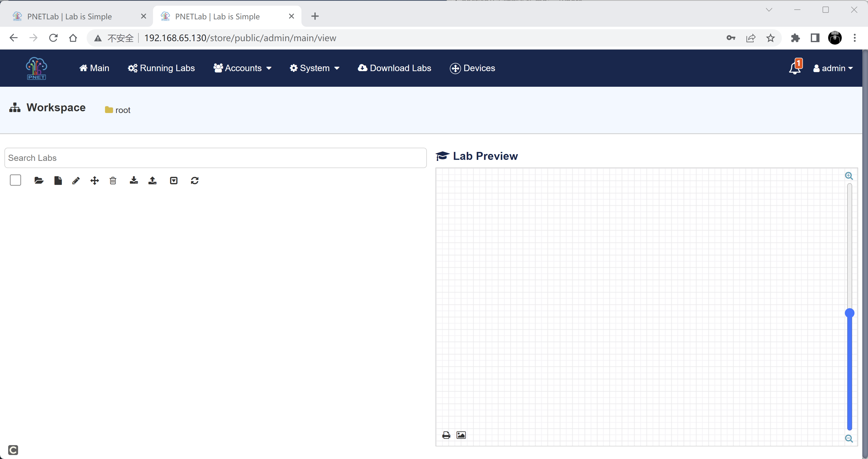This screenshot has height=459, width=868.
Task: Open the notifications bell
Action: (x=795, y=67)
